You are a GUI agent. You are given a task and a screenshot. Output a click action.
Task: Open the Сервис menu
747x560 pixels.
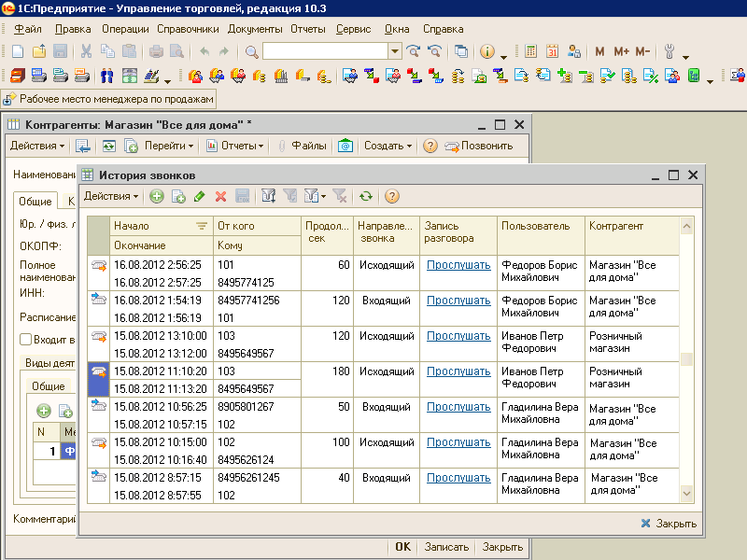[x=353, y=29]
